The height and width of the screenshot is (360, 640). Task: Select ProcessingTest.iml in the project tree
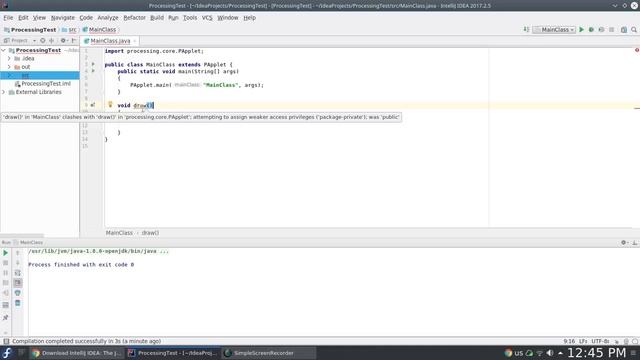(x=42, y=84)
